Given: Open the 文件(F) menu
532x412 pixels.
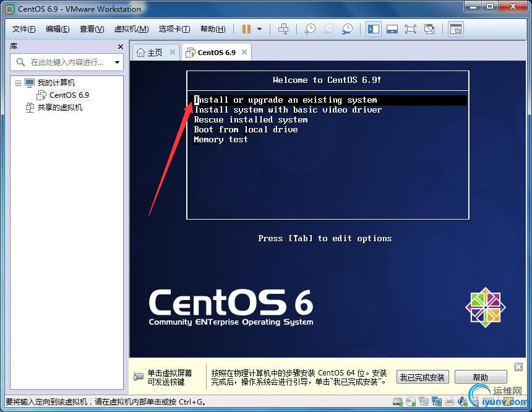Looking at the screenshot, I should (24, 29).
